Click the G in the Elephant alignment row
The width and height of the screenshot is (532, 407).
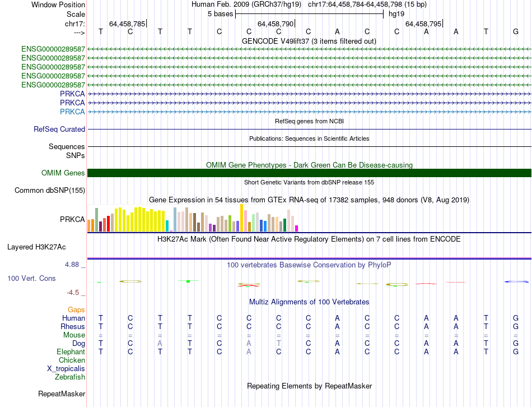pos(515,352)
